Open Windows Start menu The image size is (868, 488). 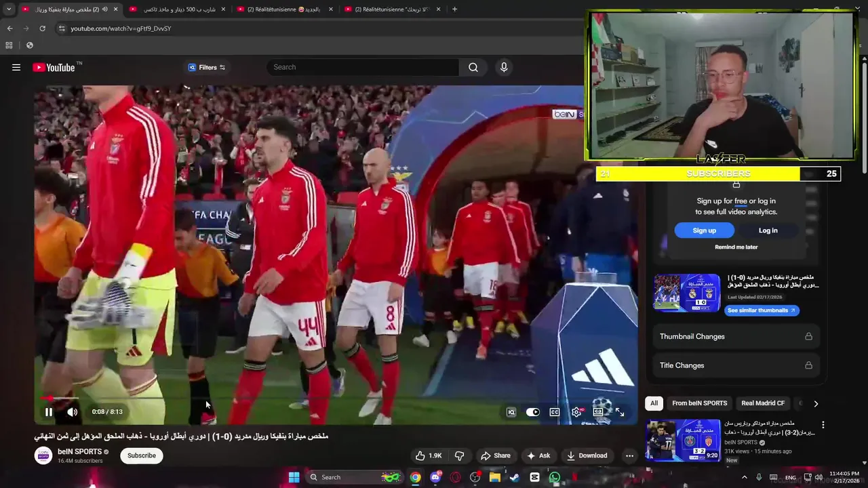[294, 477]
